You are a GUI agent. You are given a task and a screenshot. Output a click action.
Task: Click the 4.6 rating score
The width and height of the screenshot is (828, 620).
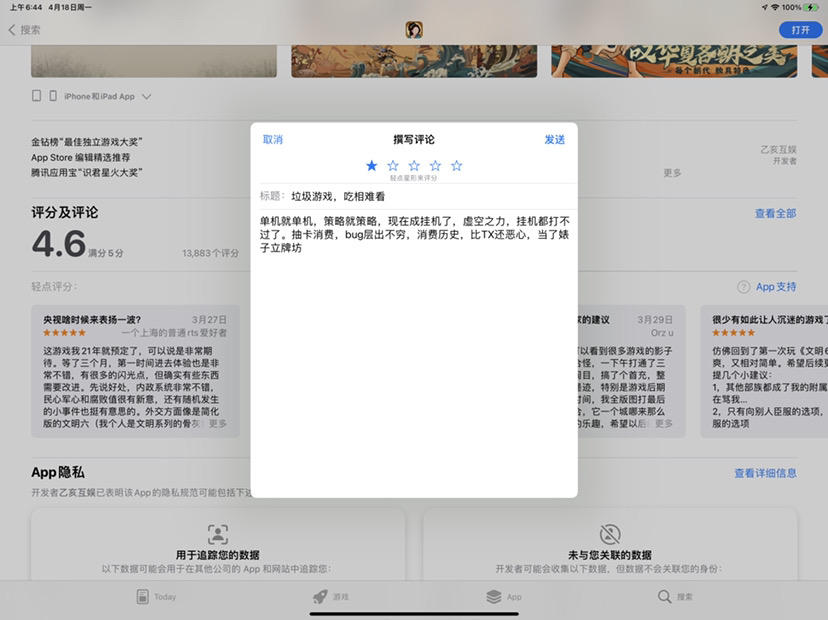(x=59, y=244)
